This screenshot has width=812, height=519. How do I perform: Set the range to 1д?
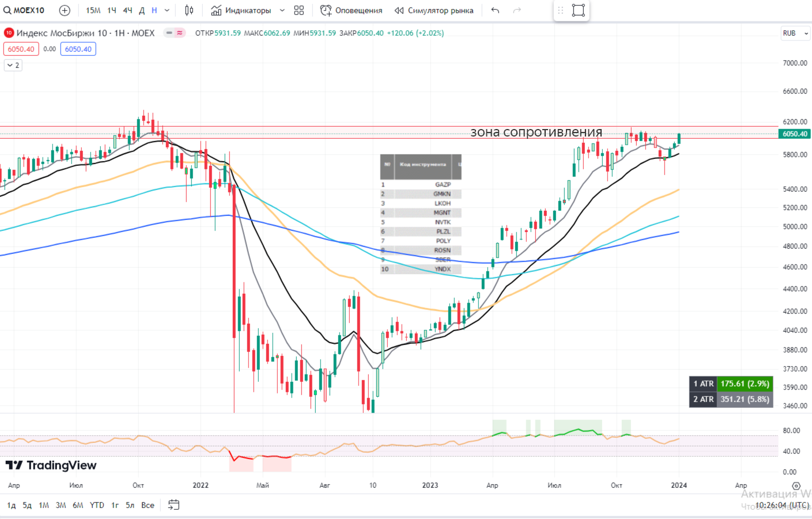[x=12, y=505]
